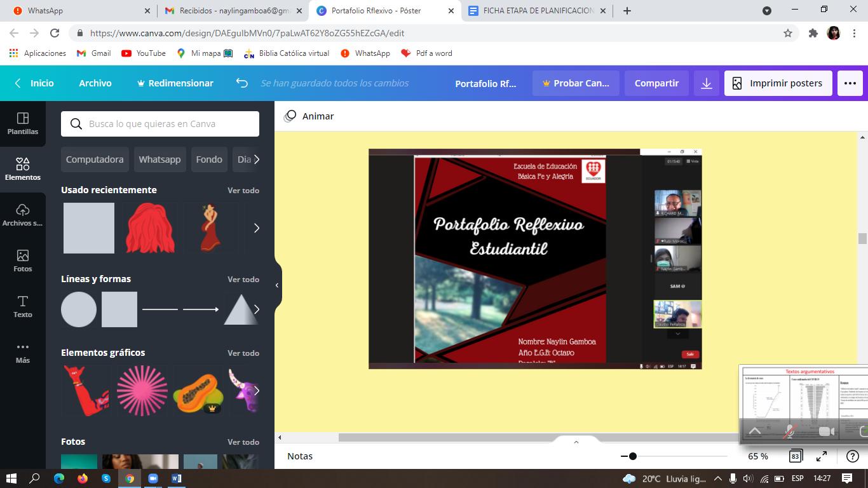868x488 pixels.
Task: Click the Compartir button
Action: click(656, 83)
